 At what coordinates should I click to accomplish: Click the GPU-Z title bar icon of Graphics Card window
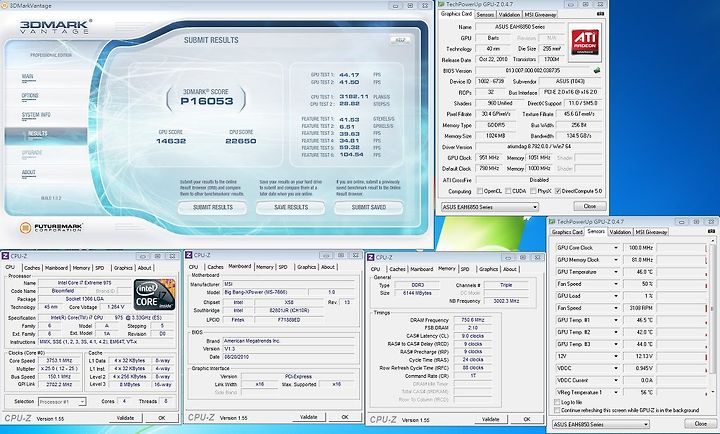(441, 4)
